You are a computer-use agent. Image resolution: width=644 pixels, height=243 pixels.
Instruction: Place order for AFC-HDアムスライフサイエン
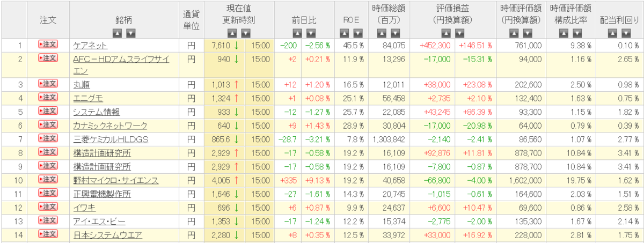click(48, 58)
